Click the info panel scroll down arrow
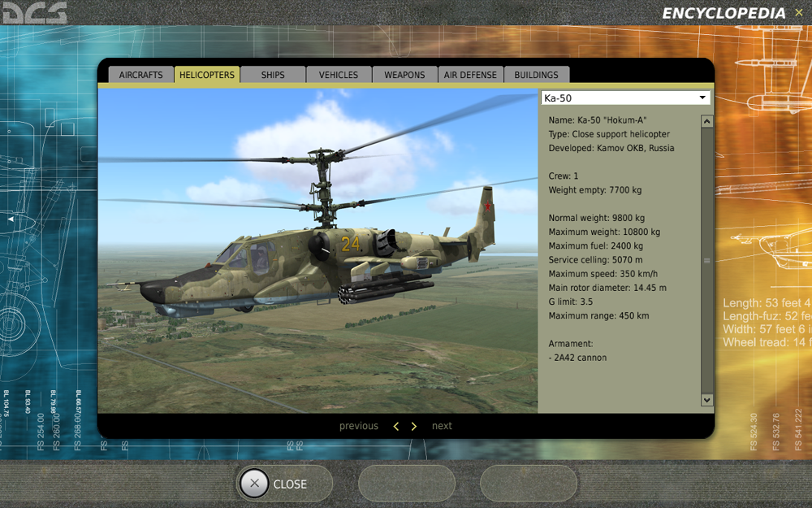812x508 pixels. (x=707, y=400)
